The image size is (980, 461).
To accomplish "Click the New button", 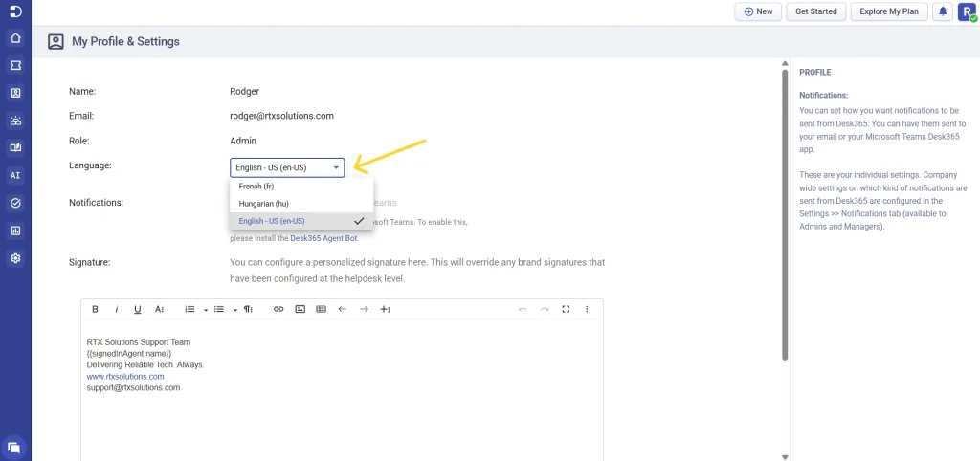I will (758, 11).
